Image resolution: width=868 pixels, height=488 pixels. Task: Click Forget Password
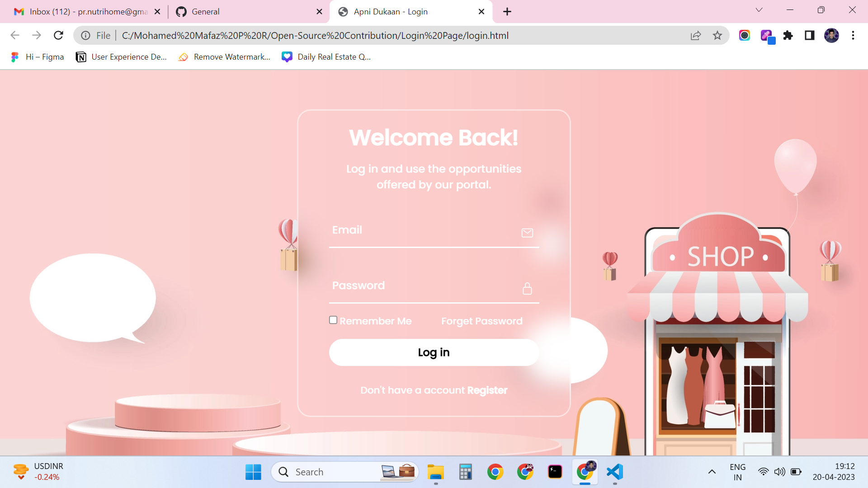click(x=481, y=321)
